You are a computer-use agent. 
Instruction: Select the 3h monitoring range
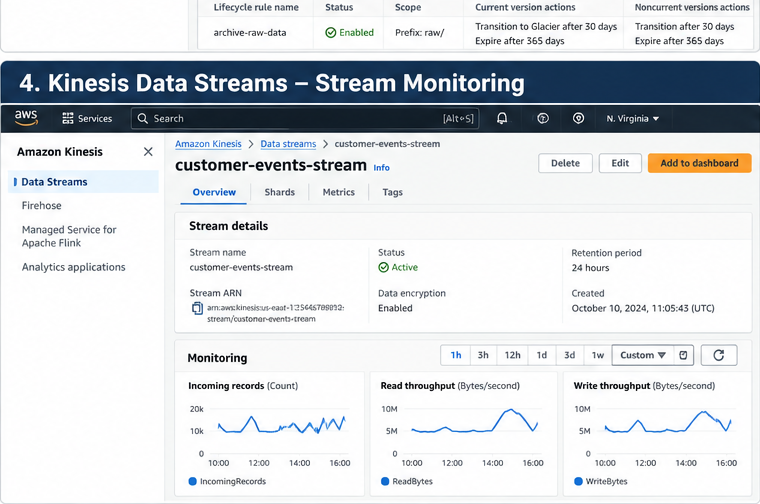(483, 355)
